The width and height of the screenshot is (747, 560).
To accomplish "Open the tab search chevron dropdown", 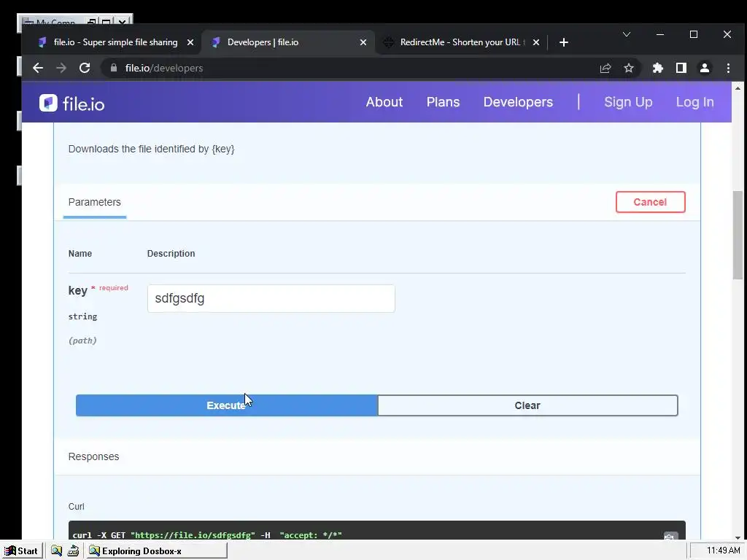I will tap(627, 34).
